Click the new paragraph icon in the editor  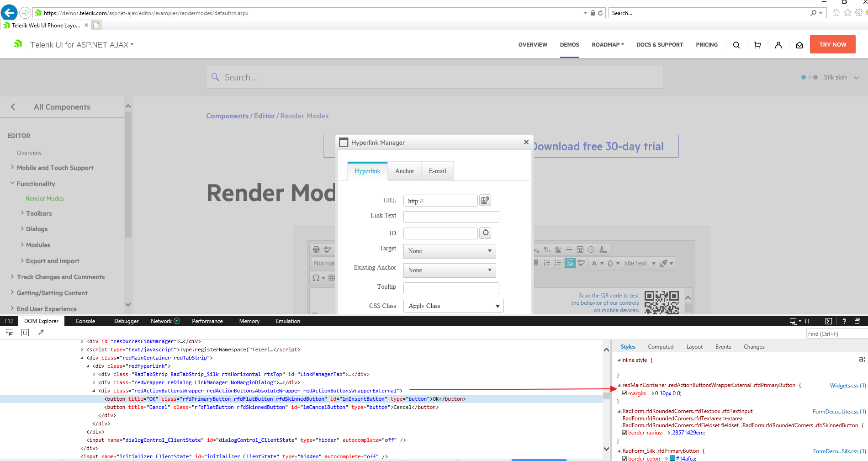tap(547, 249)
